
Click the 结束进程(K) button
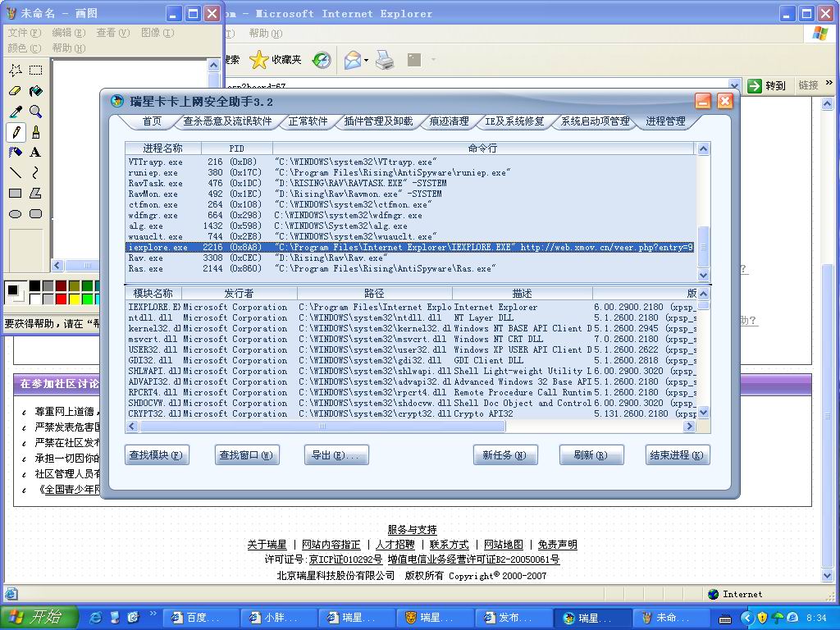(677, 455)
